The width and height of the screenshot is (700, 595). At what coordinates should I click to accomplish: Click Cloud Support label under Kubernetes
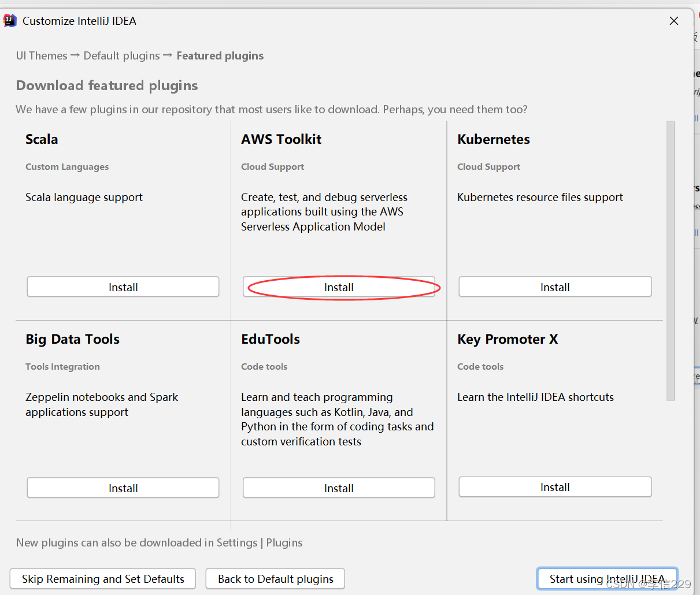coord(488,166)
